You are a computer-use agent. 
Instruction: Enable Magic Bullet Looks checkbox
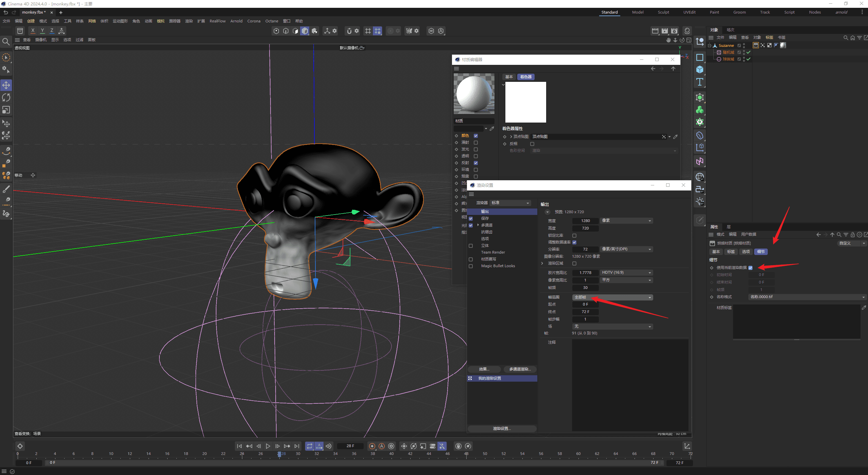click(471, 266)
